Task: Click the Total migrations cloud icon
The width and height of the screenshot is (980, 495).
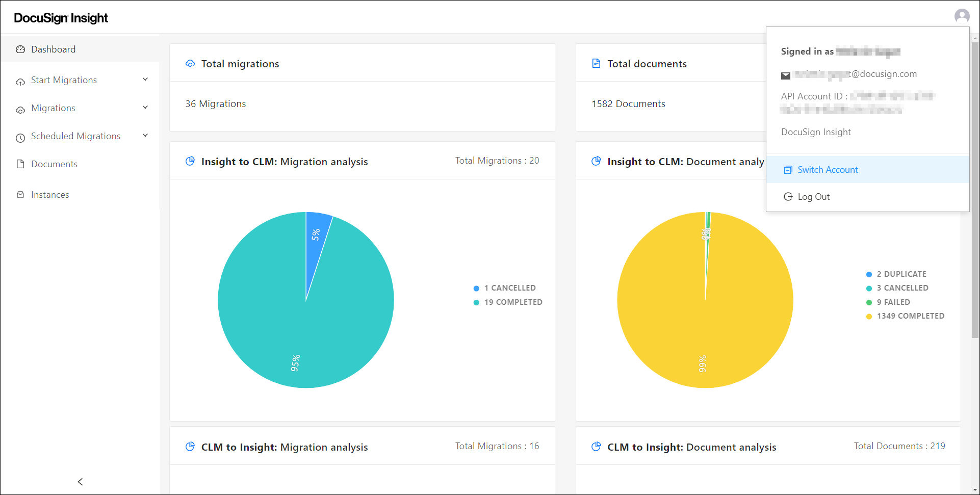Action: pos(190,63)
